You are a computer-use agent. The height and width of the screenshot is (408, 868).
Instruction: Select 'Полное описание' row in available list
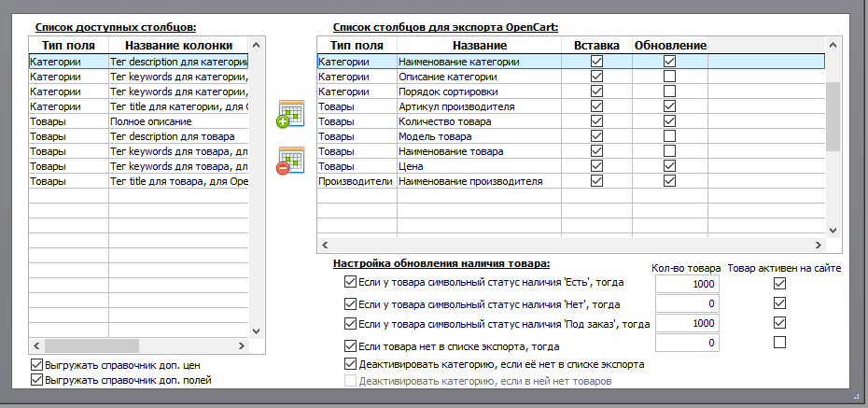[x=139, y=121]
